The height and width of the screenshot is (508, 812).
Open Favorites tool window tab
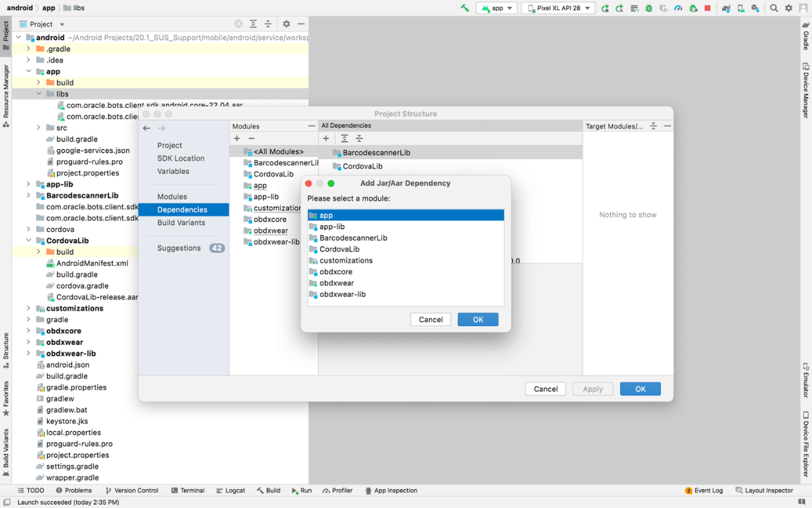click(x=6, y=399)
